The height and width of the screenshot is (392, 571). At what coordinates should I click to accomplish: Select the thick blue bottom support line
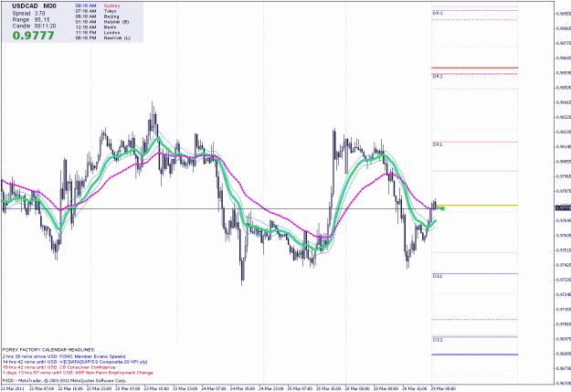click(x=474, y=355)
